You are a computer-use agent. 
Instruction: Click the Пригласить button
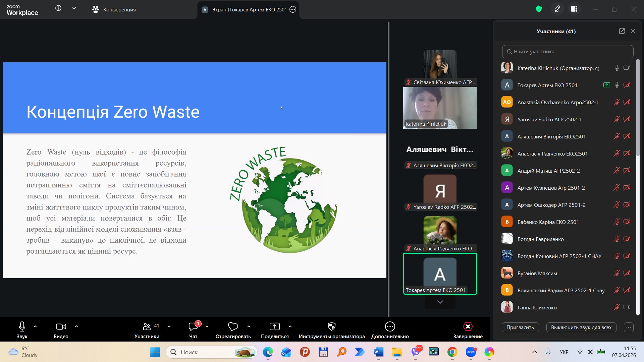[520, 327]
